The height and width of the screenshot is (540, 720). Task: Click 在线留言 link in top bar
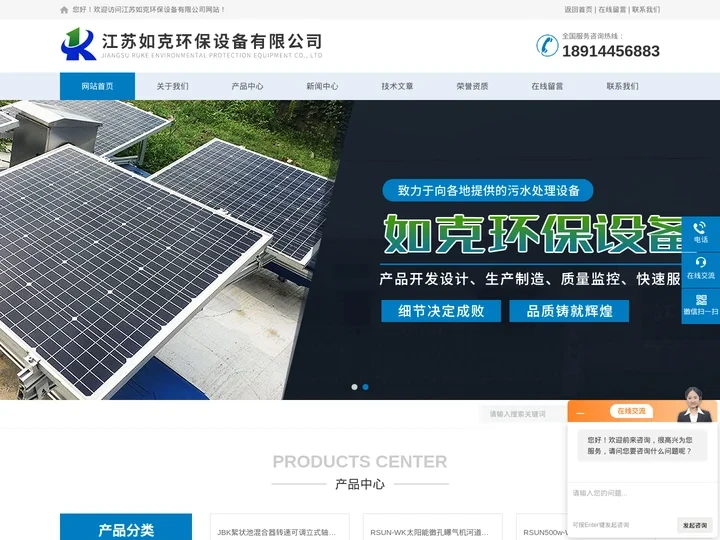point(612,10)
